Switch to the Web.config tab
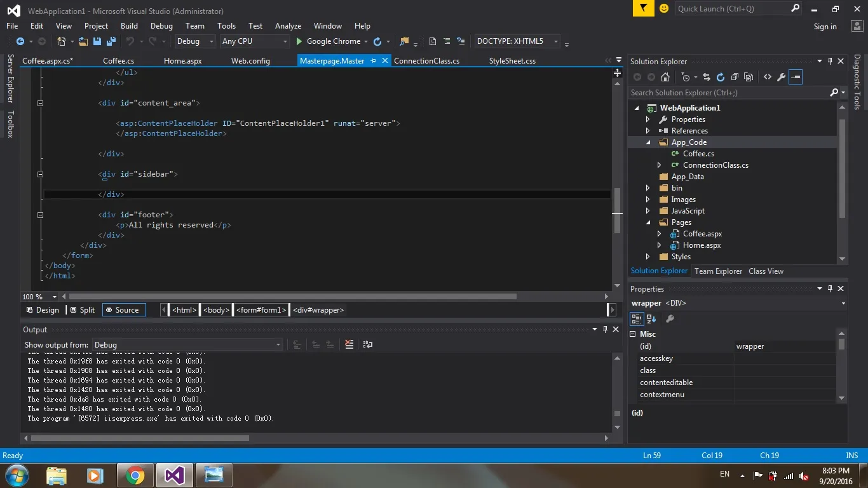868x488 pixels. (x=250, y=61)
